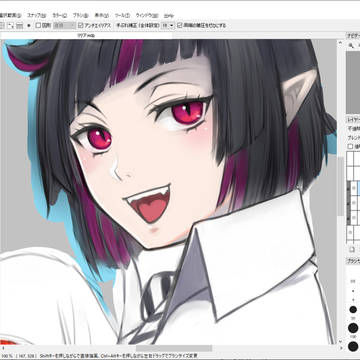Select the largest brush size circle at panel bottom
Viewport: 360px width, 360px height.
353,347
